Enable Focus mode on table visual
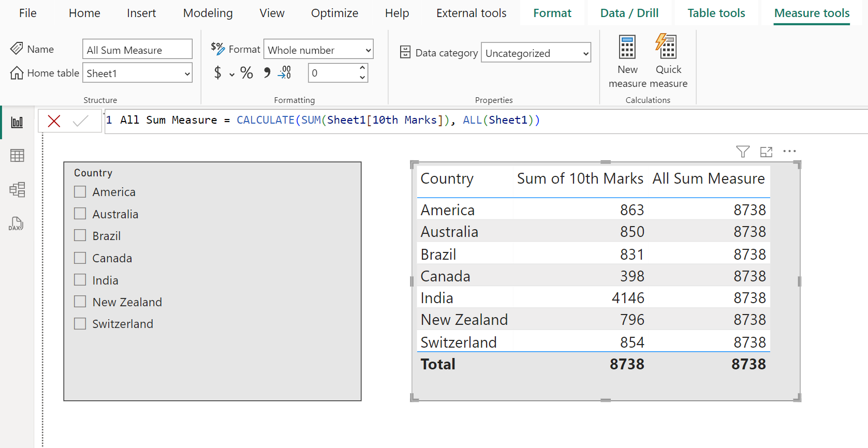This screenshot has width=868, height=448. click(766, 152)
